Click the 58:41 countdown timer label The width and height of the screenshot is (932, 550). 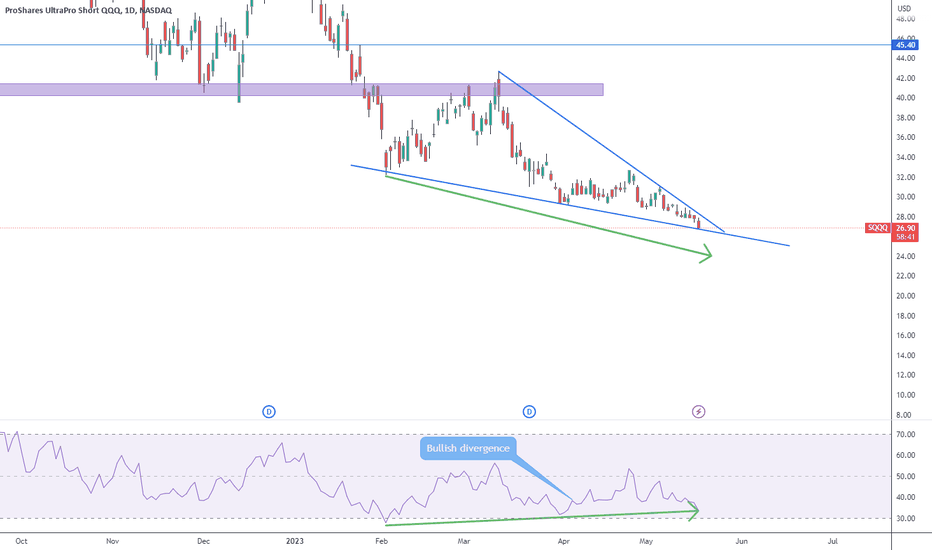point(906,237)
